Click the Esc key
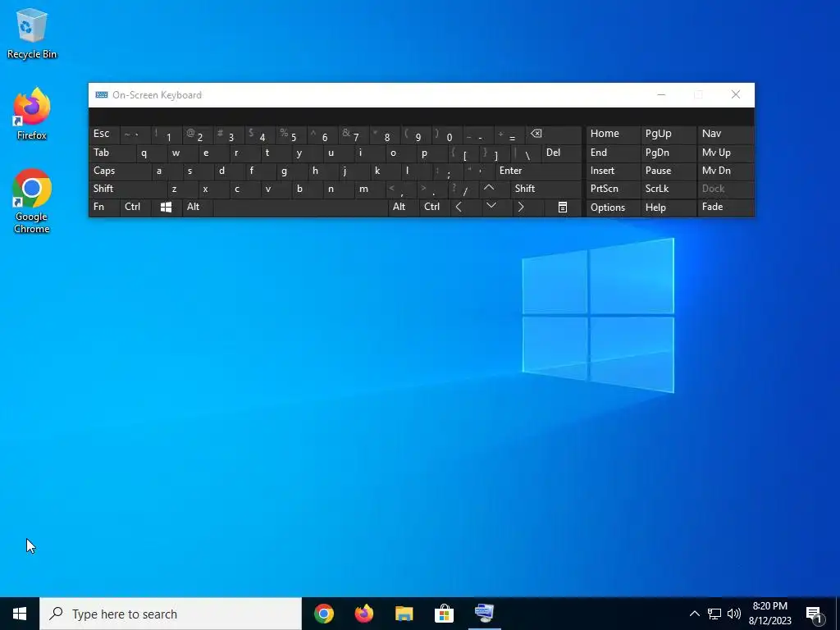The height and width of the screenshot is (630, 840). (x=104, y=134)
